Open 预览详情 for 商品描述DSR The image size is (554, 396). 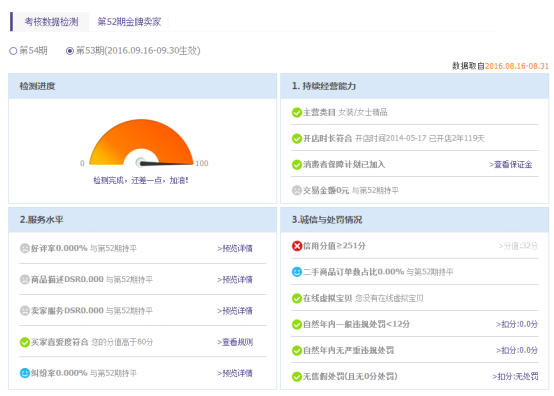(x=235, y=279)
